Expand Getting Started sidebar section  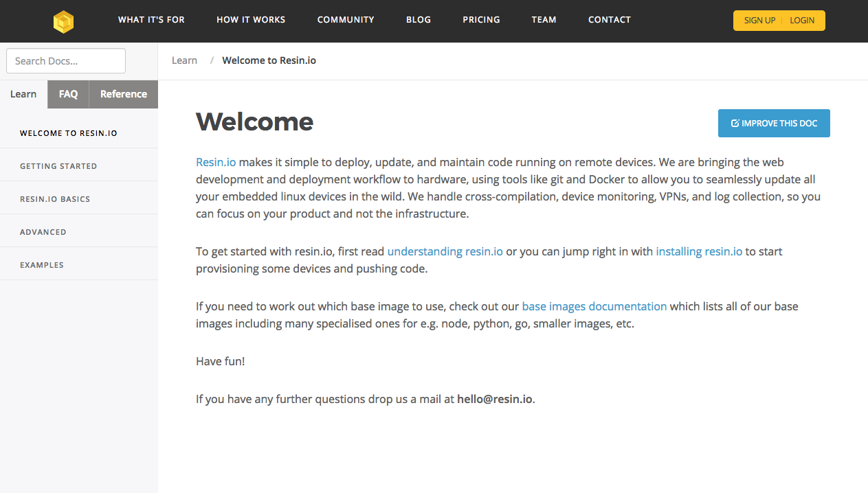click(79, 165)
